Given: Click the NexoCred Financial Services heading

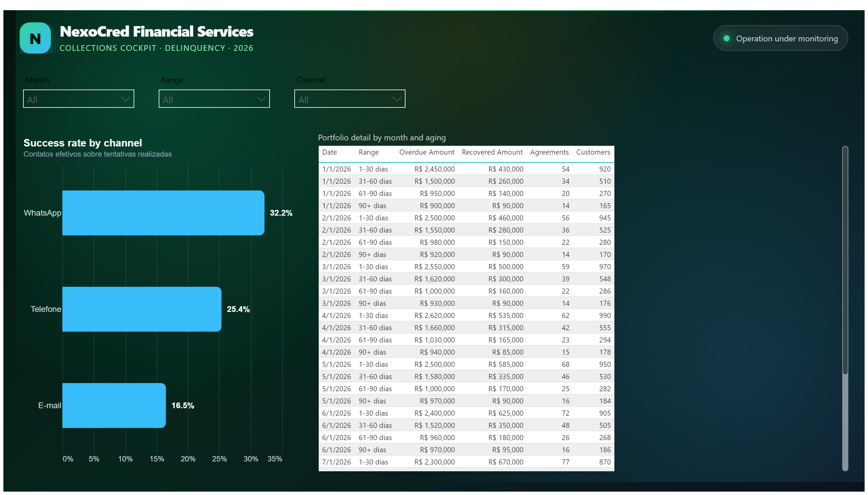Looking at the screenshot, I should coord(156,32).
